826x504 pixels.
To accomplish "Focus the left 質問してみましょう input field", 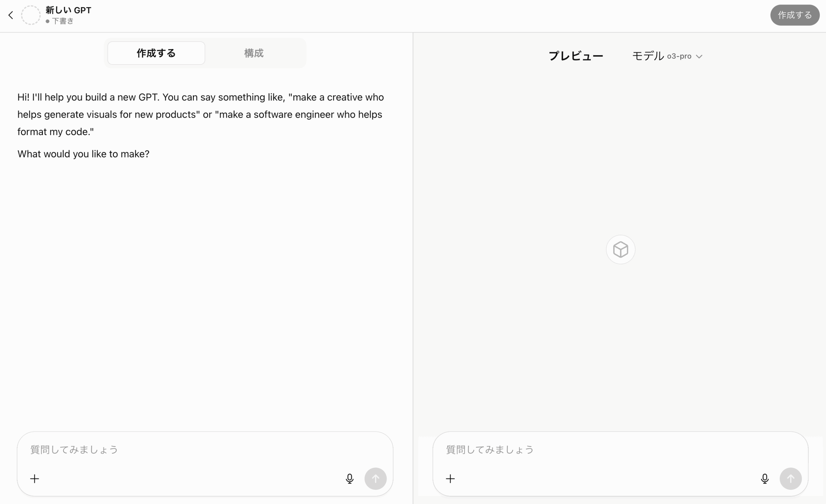I will pyautogui.click(x=205, y=450).
